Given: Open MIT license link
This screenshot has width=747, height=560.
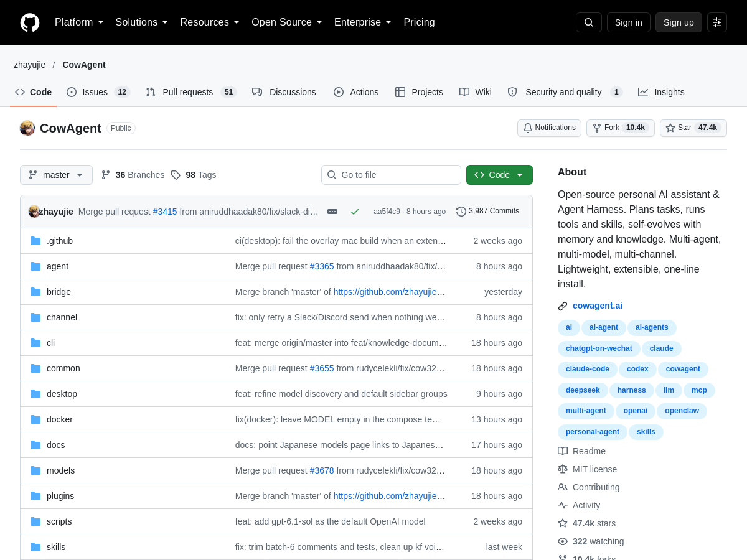Looking at the screenshot, I should (587, 469).
